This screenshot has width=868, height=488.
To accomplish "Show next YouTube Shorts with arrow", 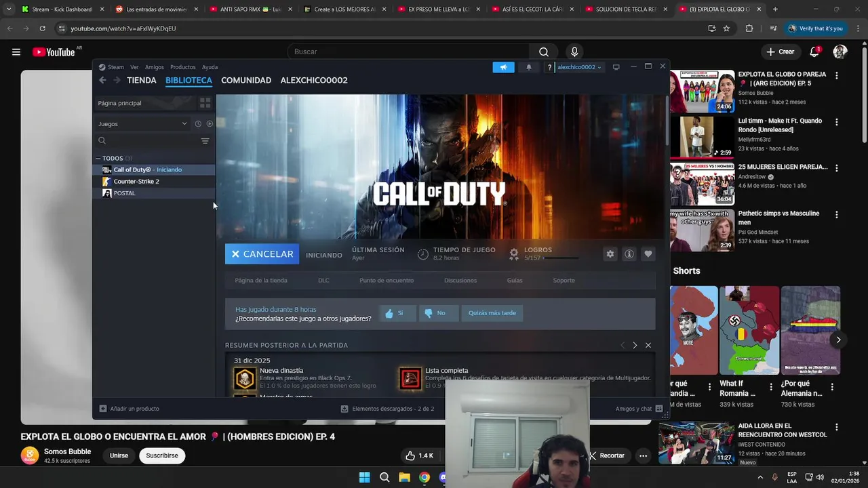I will point(838,340).
